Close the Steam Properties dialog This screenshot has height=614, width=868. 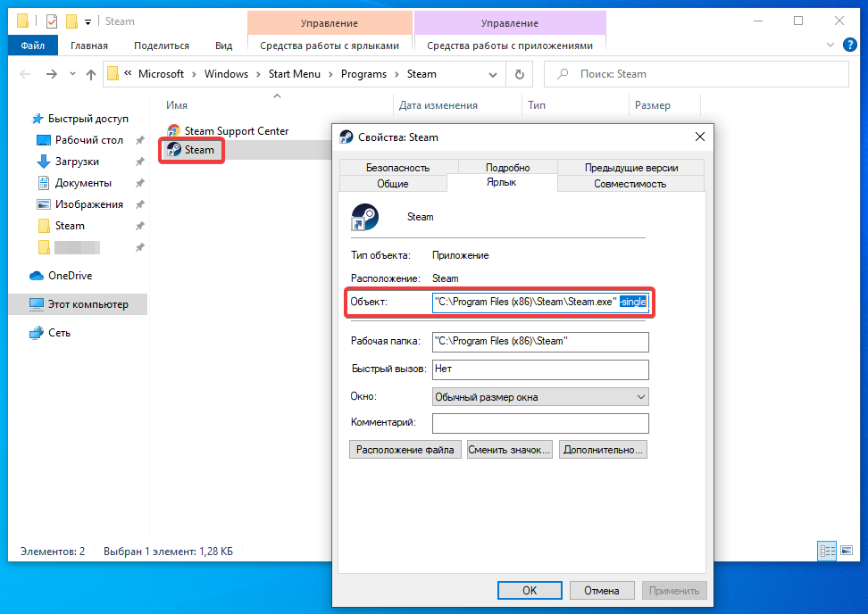700,137
